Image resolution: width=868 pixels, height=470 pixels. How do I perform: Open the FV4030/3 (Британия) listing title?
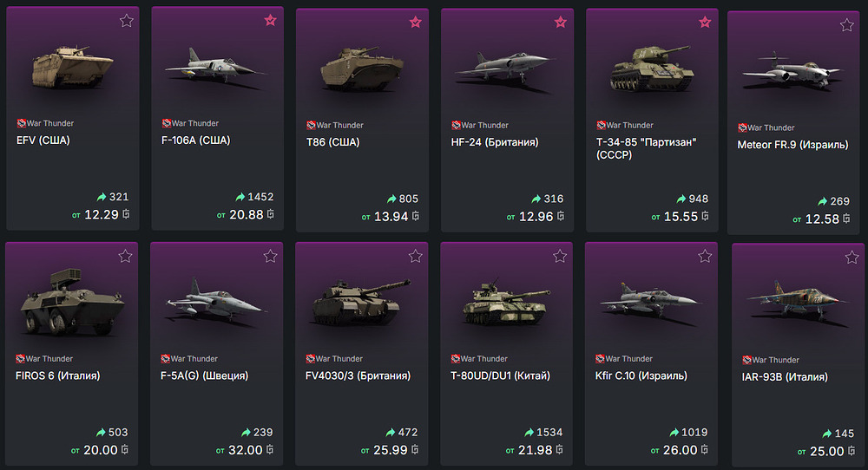[x=358, y=375]
